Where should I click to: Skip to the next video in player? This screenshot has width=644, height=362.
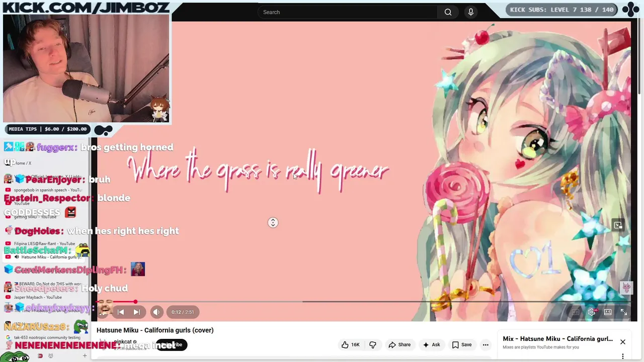pyautogui.click(x=136, y=312)
